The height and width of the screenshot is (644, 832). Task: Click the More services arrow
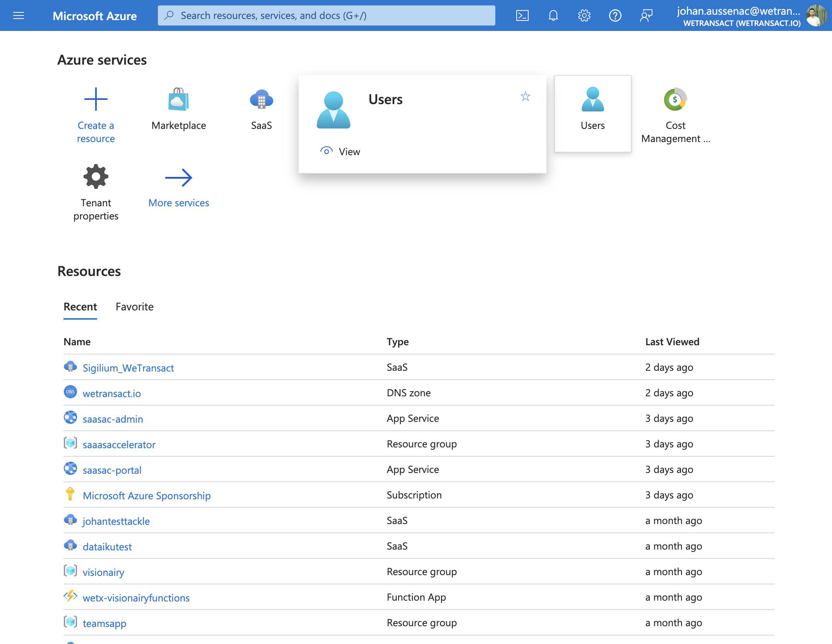click(x=178, y=178)
